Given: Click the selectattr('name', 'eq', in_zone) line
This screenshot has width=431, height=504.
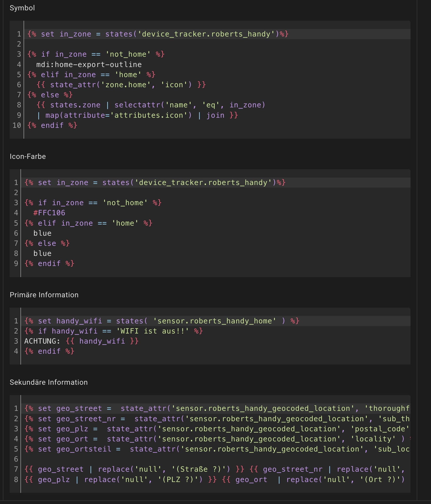Looking at the screenshot, I should pos(151,105).
